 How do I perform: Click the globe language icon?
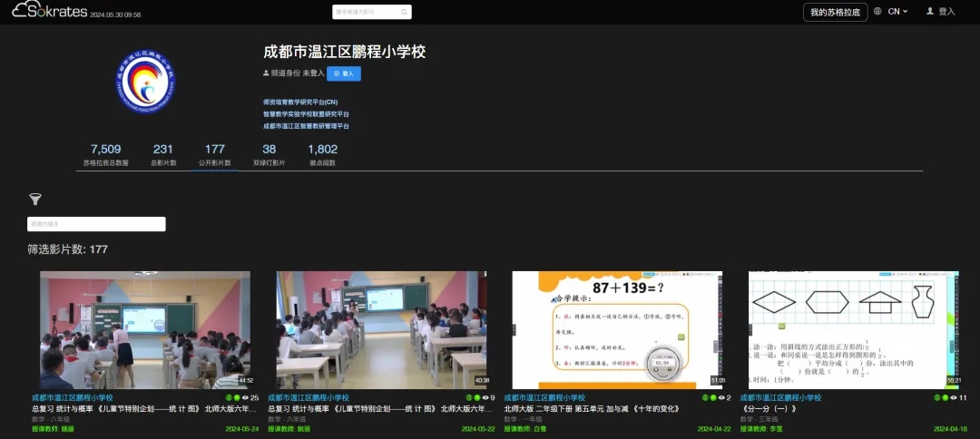point(877,12)
